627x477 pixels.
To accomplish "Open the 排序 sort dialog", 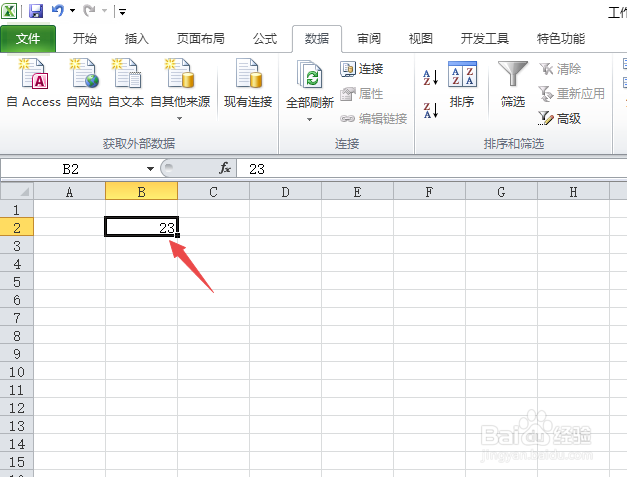I will point(462,84).
